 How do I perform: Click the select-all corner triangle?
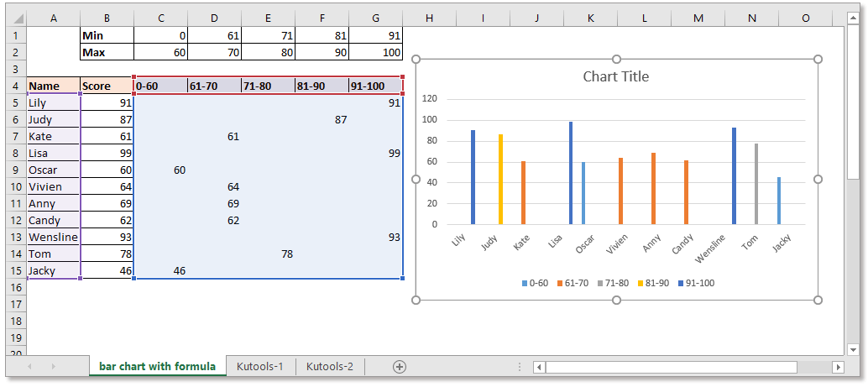[15, 18]
